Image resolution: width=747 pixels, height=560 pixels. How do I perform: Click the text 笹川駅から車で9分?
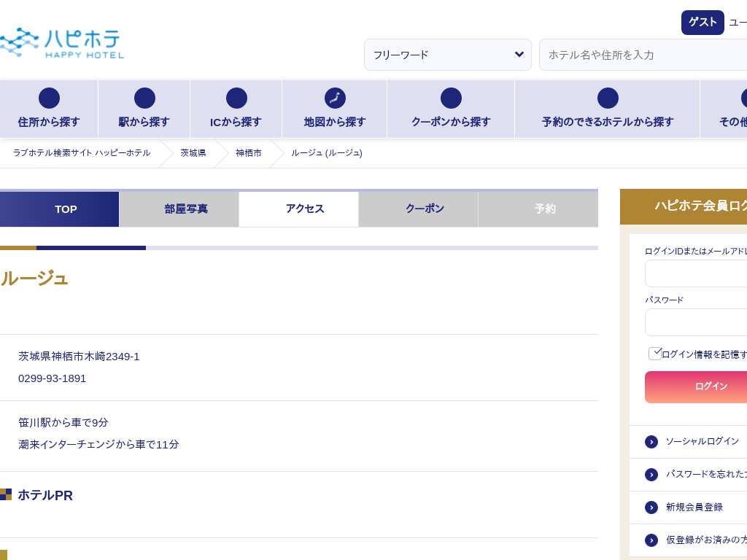(63, 422)
